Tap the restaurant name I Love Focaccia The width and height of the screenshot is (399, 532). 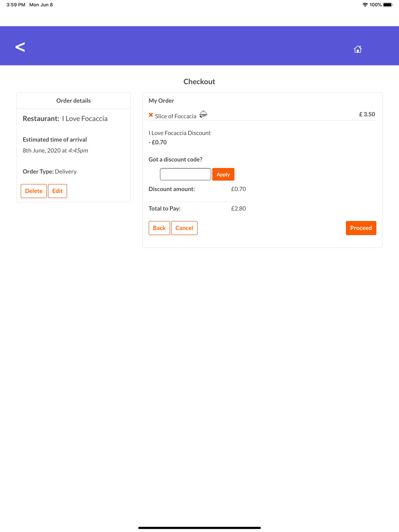pos(85,118)
